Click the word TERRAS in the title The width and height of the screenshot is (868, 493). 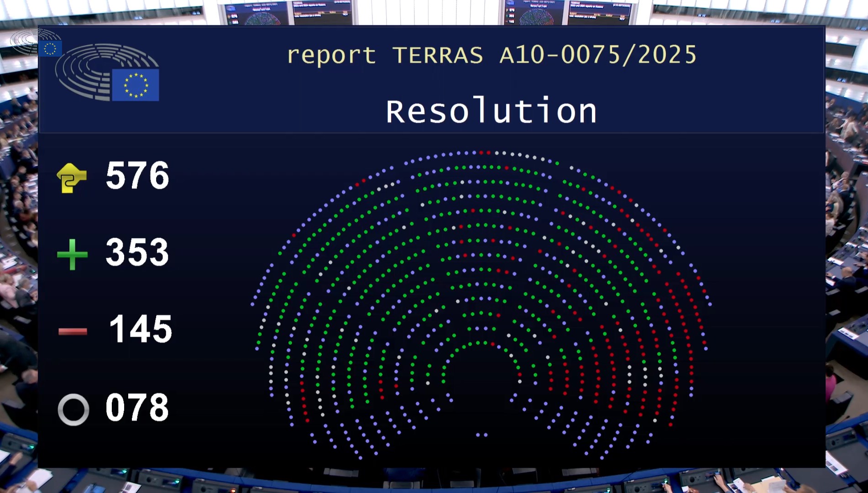coord(438,56)
